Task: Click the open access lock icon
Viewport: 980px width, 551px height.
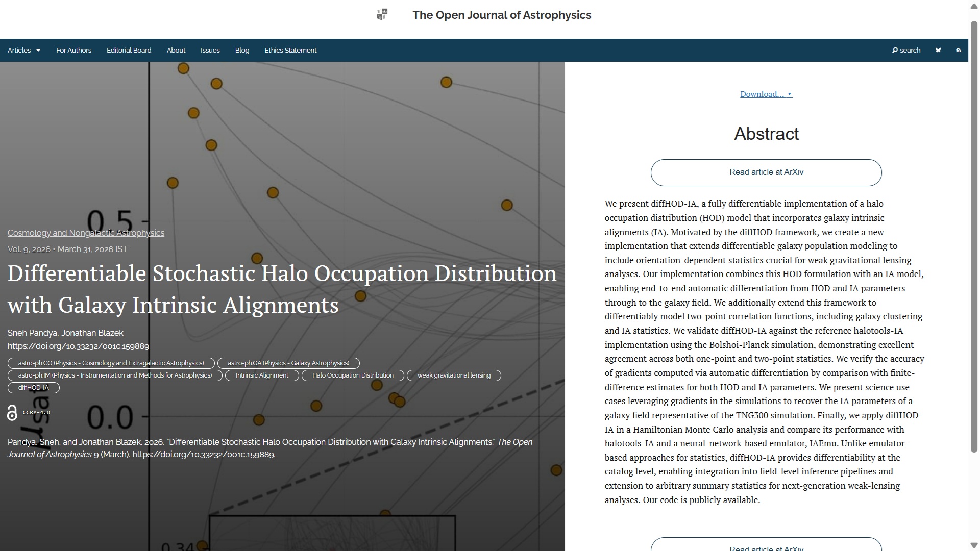Action: pos(12,413)
